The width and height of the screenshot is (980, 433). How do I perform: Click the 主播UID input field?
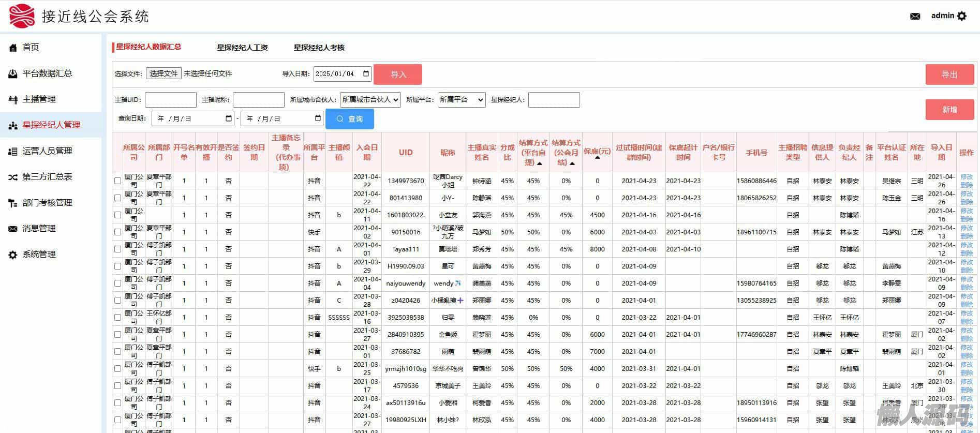coord(170,100)
